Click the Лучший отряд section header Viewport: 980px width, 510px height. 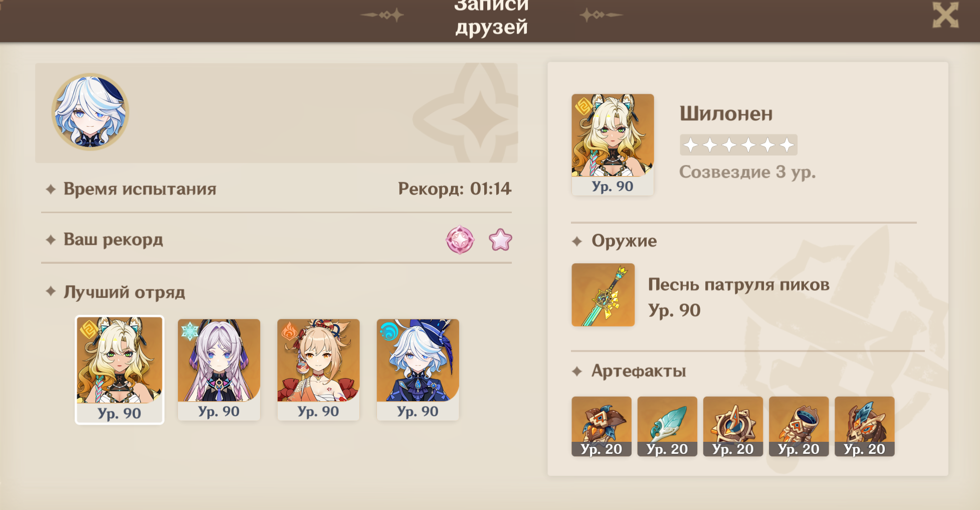click(124, 292)
